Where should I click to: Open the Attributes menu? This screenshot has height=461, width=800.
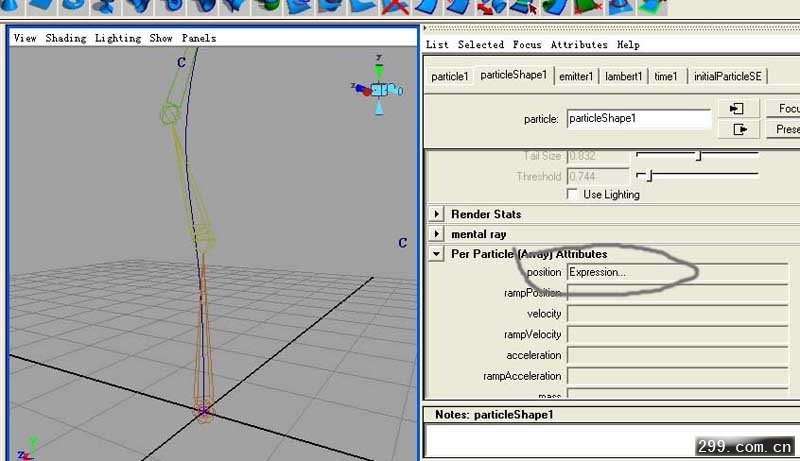click(x=579, y=44)
